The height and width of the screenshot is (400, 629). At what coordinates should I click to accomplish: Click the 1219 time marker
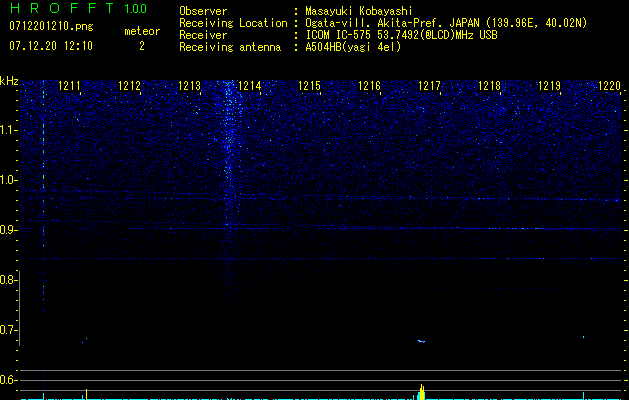tap(549, 86)
